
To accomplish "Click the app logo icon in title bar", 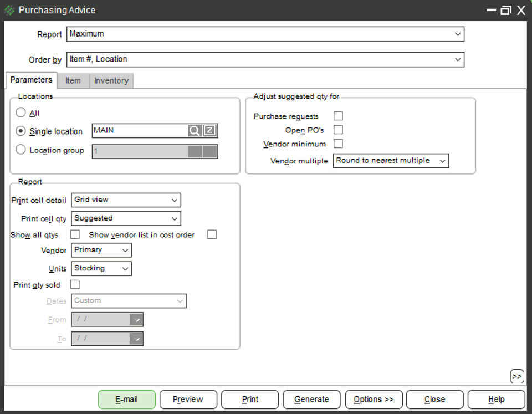I will pyautogui.click(x=9, y=10).
